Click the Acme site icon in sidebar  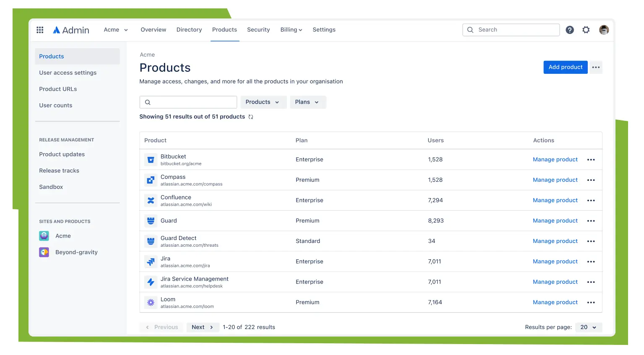pyautogui.click(x=44, y=236)
